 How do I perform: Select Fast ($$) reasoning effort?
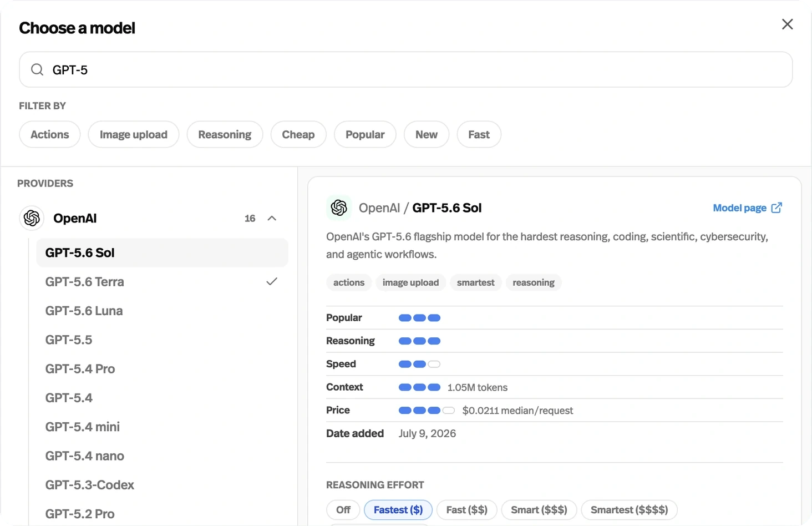click(467, 510)
